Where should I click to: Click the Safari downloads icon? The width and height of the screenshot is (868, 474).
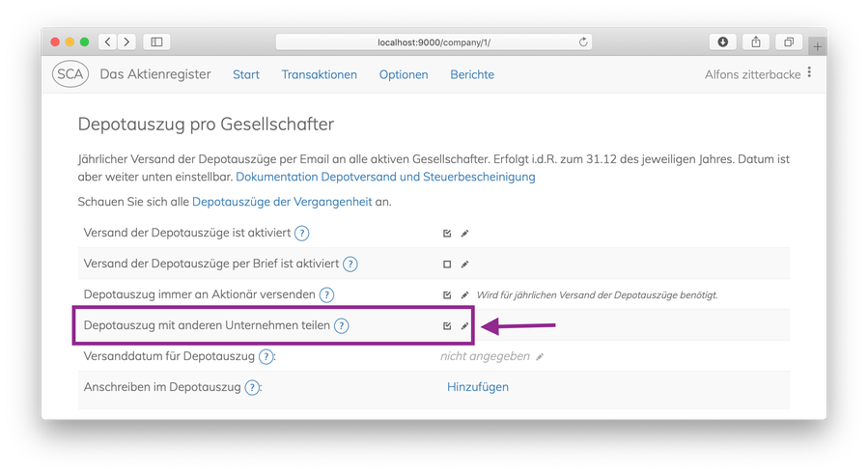point(723,42)
